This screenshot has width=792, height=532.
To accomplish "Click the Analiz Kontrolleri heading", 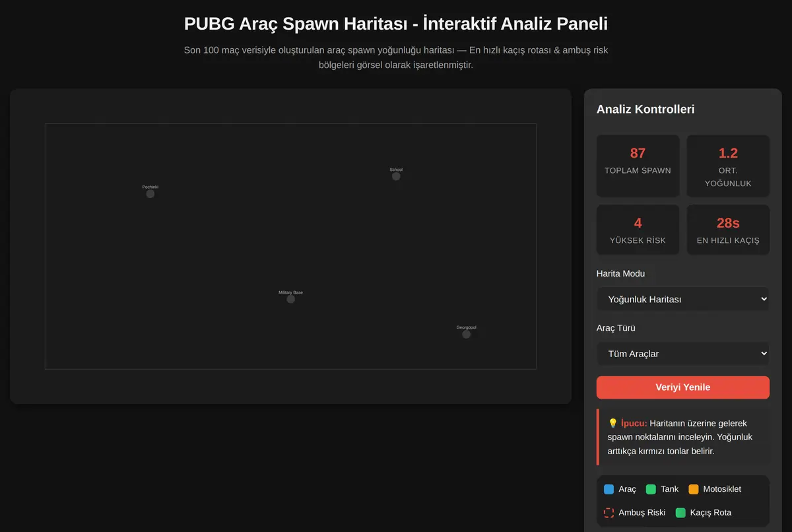I will [645, 110].
